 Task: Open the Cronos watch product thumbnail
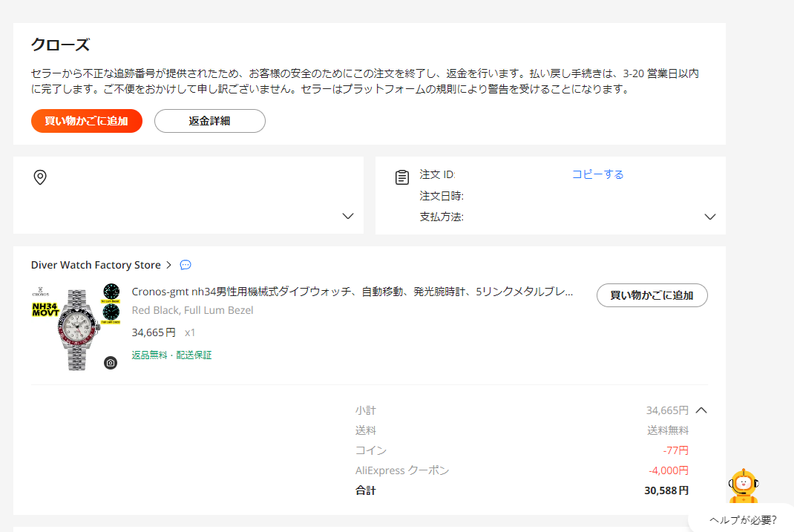pyautogui.click(x=76, y=327)
